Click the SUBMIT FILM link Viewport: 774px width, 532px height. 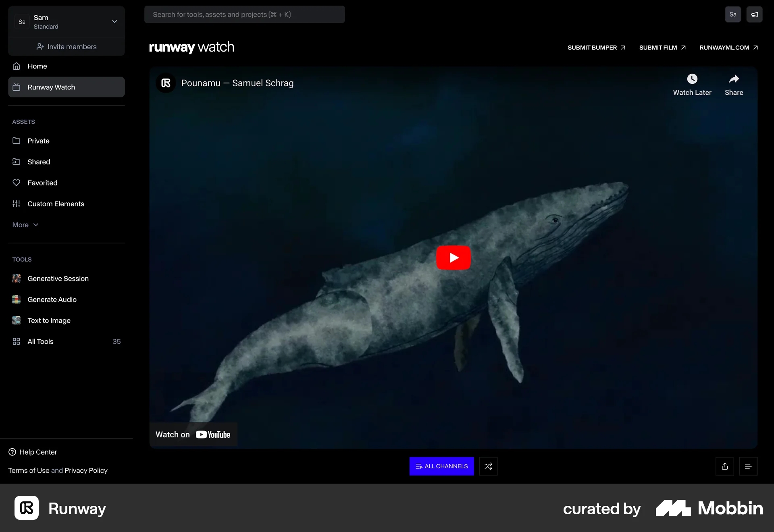click(x=662, y=48)
